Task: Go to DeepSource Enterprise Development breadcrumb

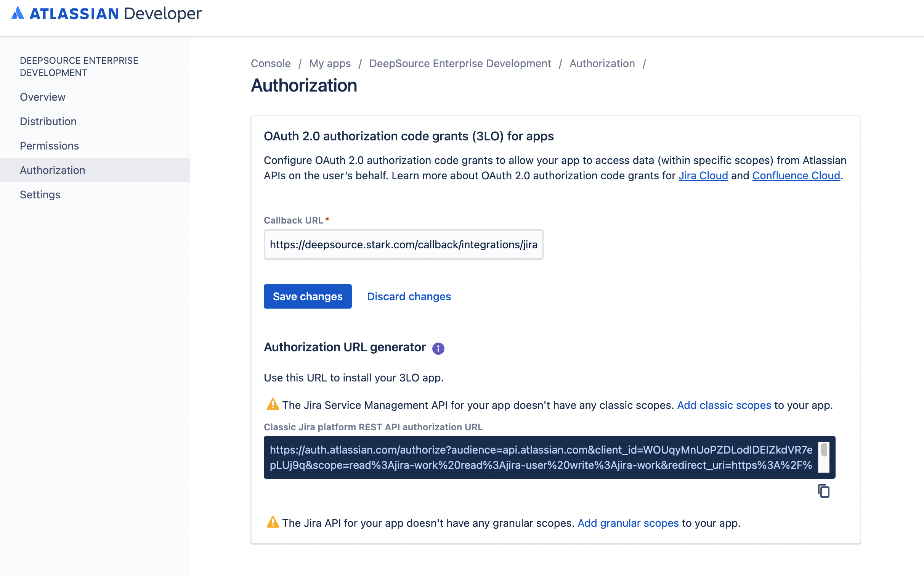Action: 460,63
